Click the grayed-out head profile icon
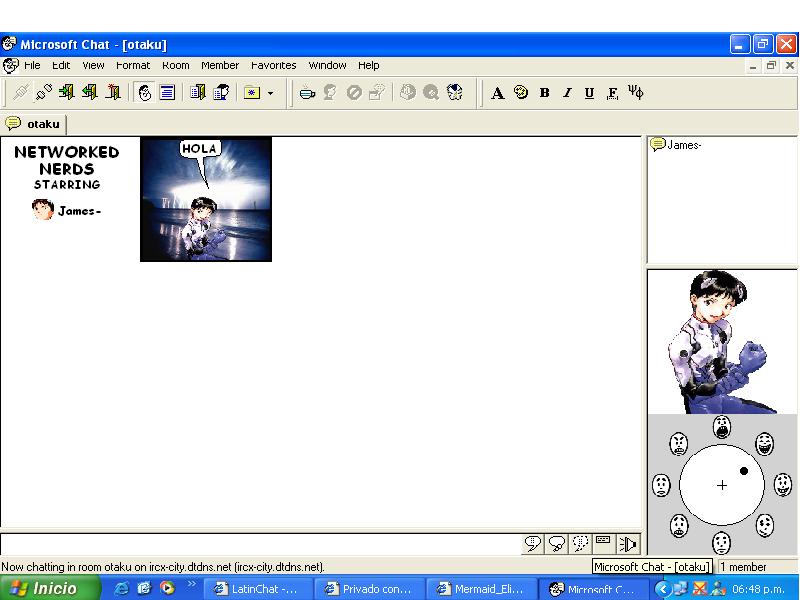The width and height of the screenshot is (800, 600). (x=330, y=92)
